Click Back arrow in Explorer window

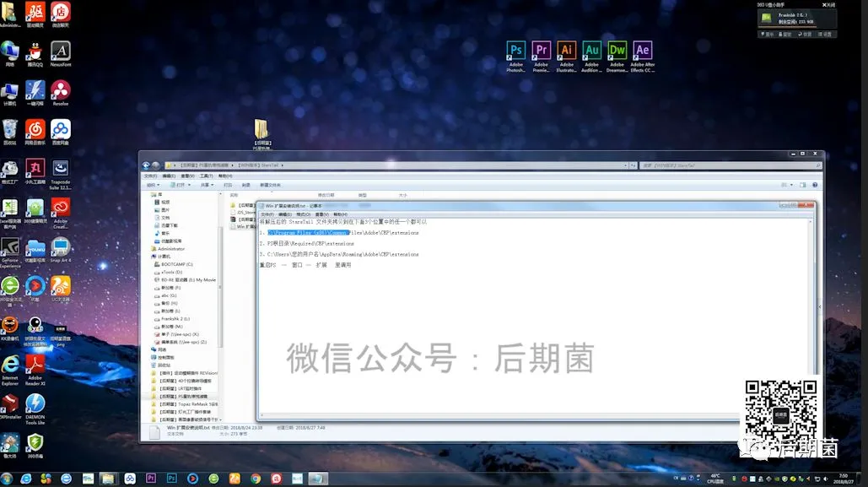(146, 165)
